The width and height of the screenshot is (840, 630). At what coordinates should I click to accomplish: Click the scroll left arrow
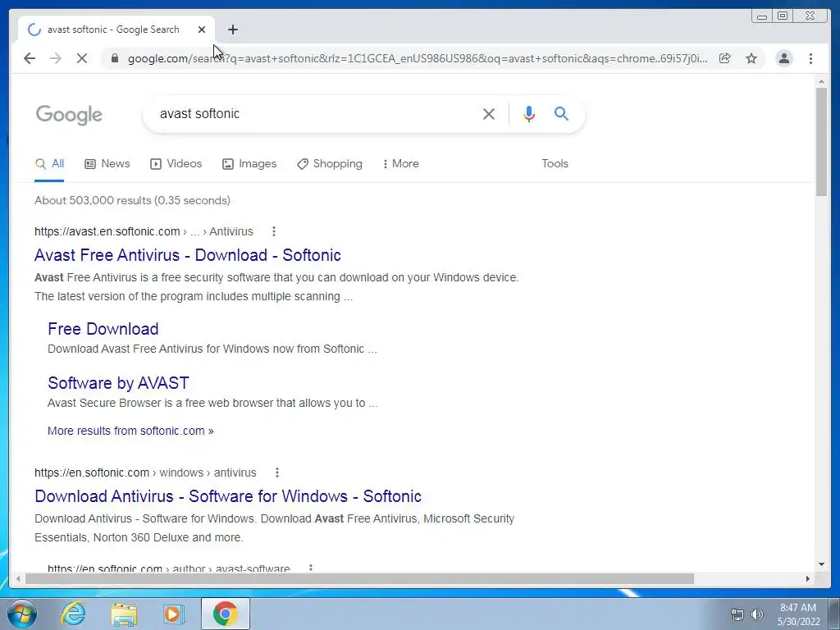coord(18,578)
